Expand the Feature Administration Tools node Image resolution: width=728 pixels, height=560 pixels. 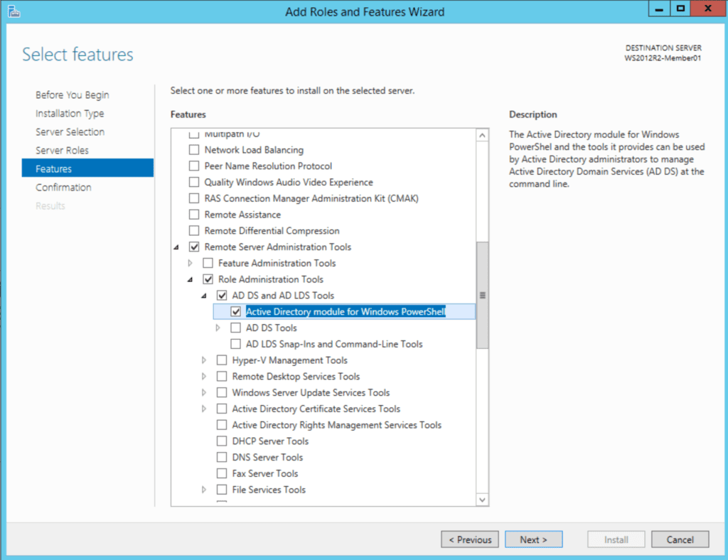[190, 263]
